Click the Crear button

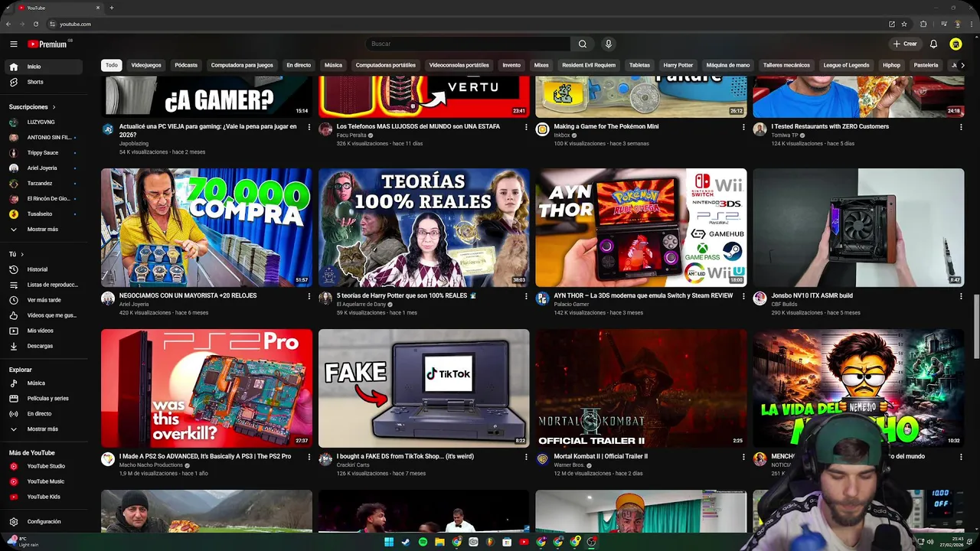(x=905, y=44)
